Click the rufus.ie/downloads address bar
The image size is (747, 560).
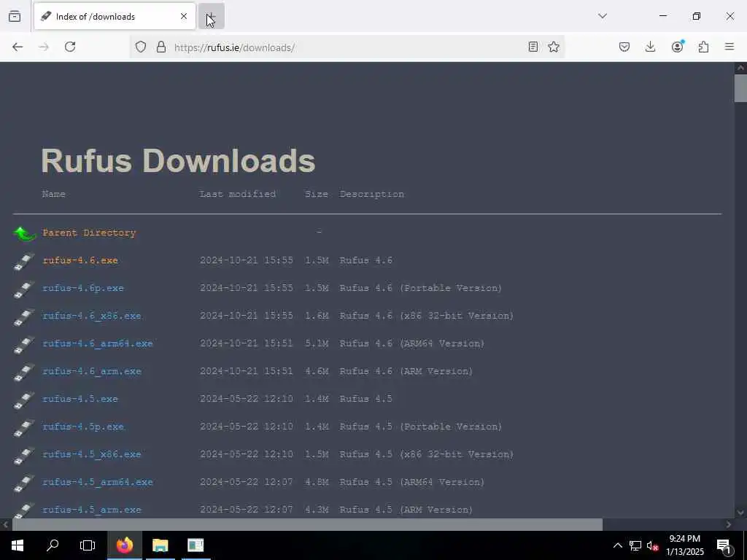pyautogui.click(x=348, y=47)
